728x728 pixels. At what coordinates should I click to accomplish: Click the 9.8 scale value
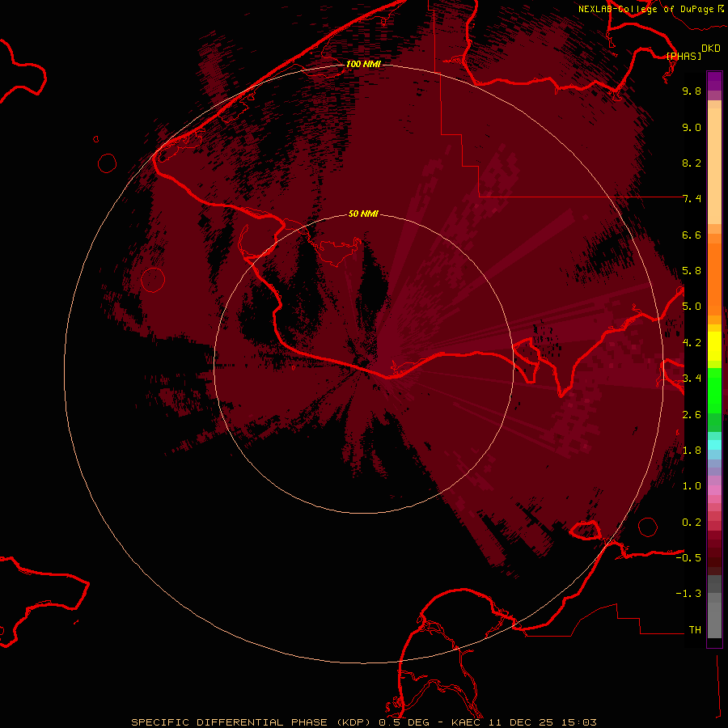pyautogui.click(x=692, y=91)
